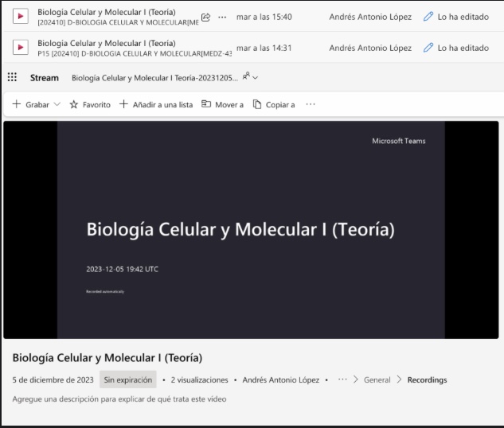Screen dimensions: 504x428
Task: Click the video player preview
Action: click(x=251, y=229)
